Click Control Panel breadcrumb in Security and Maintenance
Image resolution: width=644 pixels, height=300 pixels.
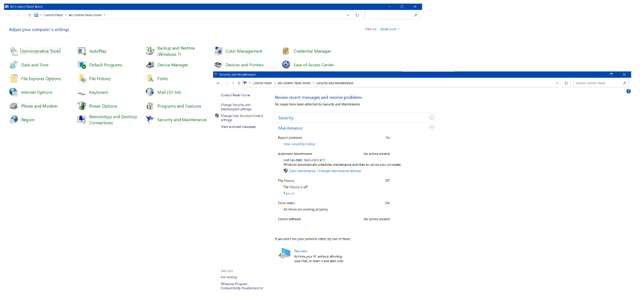(x=262, y=83)
